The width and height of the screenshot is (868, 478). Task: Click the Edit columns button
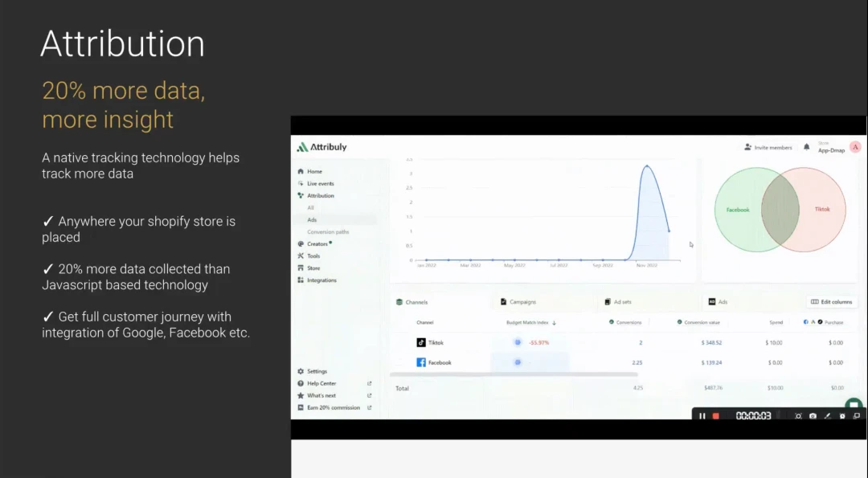coord(832,302)
